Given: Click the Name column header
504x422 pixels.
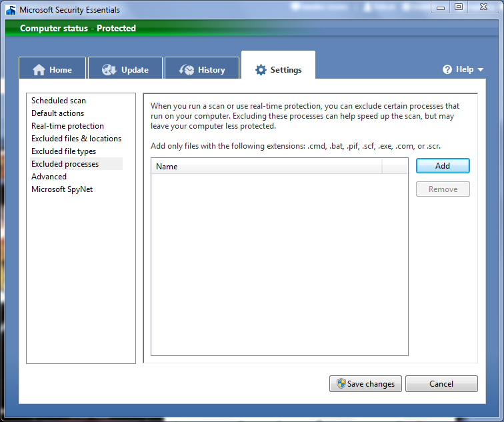Looking at the screenshot, I should pyautogui.click(x=267, y=167).
